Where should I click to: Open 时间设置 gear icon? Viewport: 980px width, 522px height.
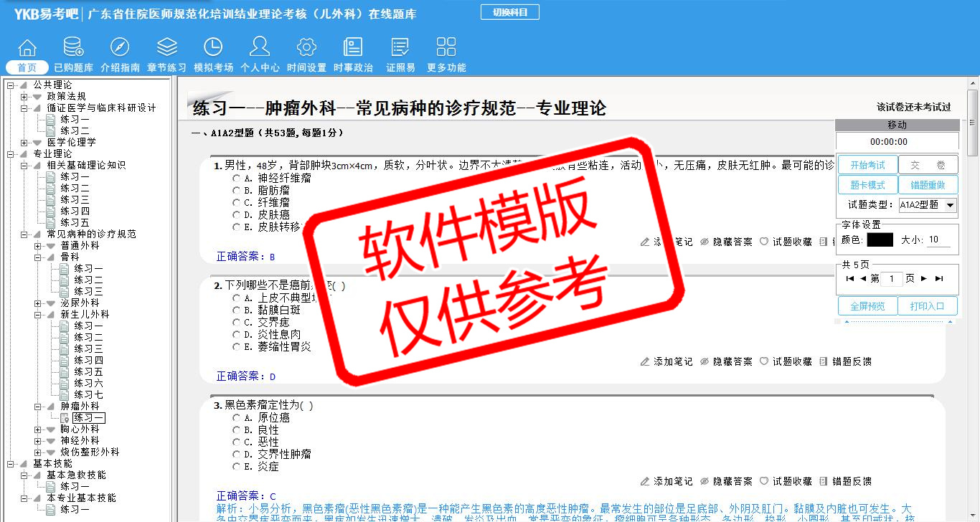tap(306, 48)
